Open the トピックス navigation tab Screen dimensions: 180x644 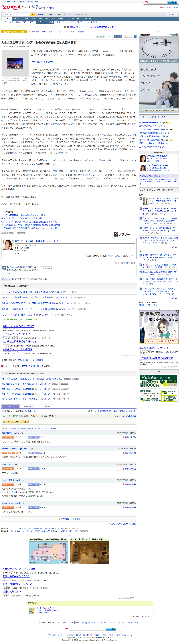tap(17, 19)
